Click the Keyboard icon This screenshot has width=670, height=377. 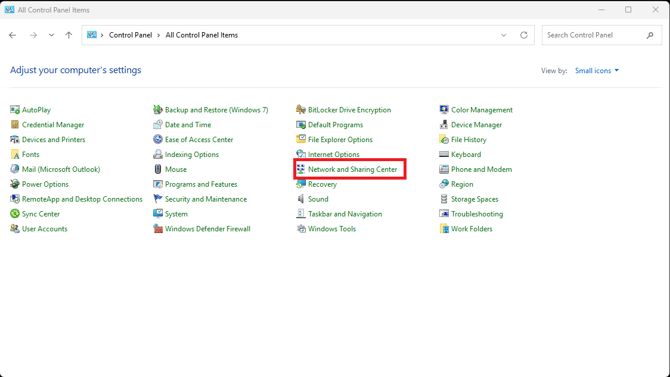pyautogui.click(x=444, y=154)
